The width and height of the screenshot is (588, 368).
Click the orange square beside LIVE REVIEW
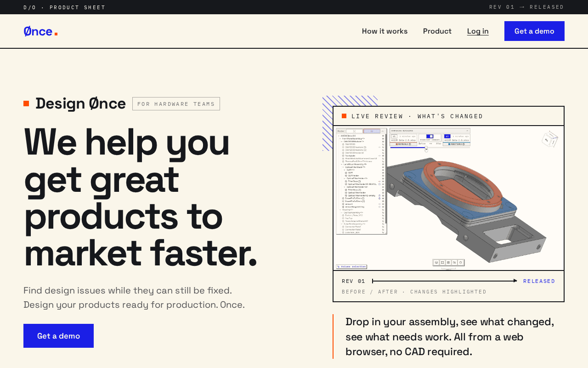click(x=344, y=116)
